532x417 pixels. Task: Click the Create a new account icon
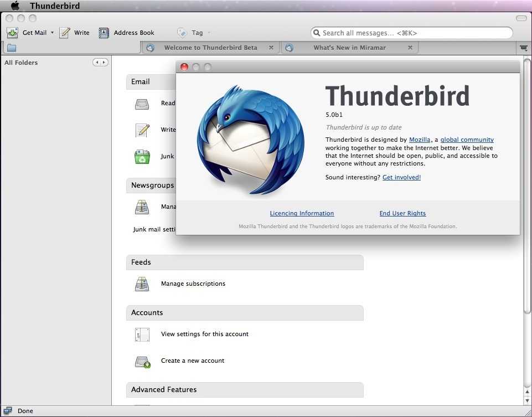142,362
